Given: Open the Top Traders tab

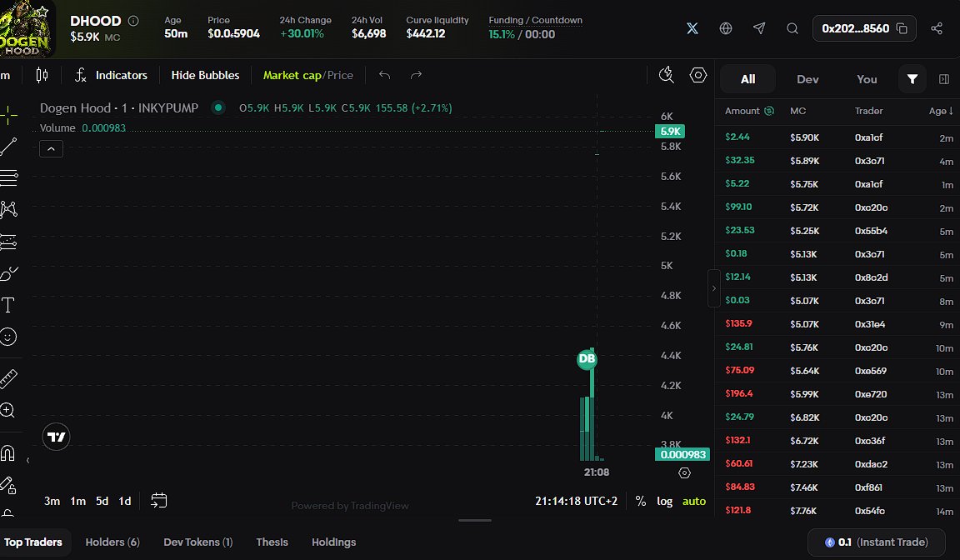Looking at the screenshot, I should tap(33, 542).
